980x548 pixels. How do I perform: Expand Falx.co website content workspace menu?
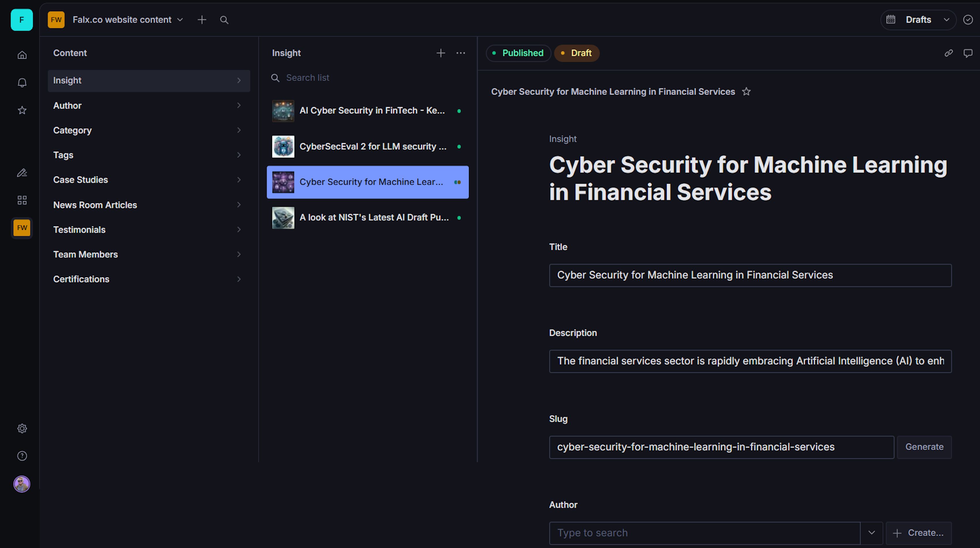[128, 20]
